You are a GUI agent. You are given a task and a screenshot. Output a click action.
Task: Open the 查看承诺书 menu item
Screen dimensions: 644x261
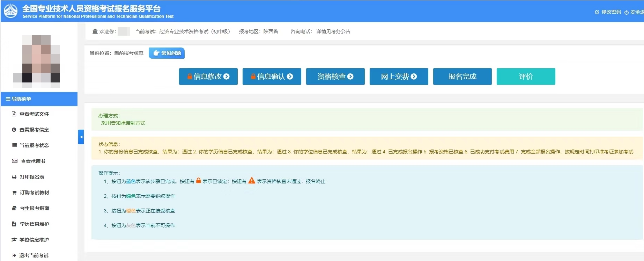coord(33,161)
